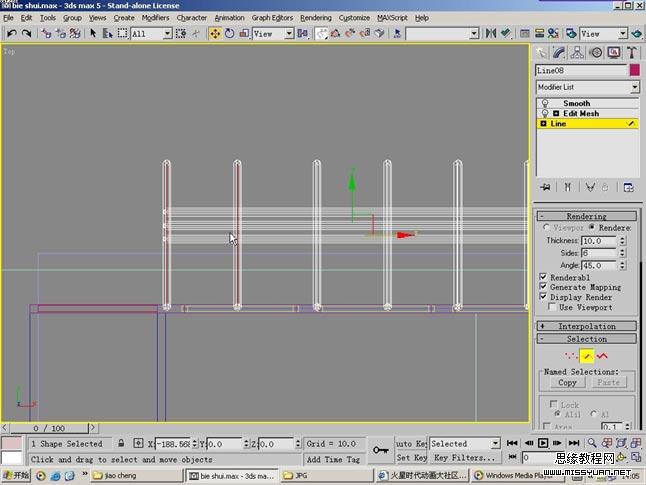
Task: Toggle the Smooth modifier lightbulb
Action: (x=545, y=103)
